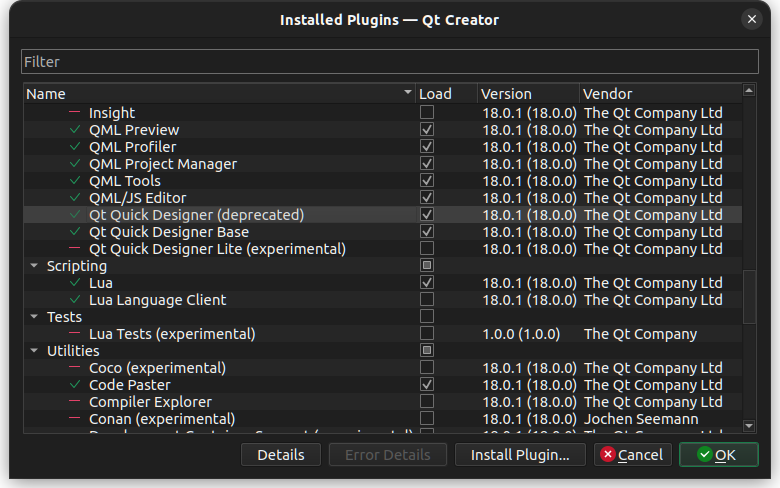Click vendor 'Jochen Seemann'
This screenshot has height=488, width=780.
click(x=641, y=419)
